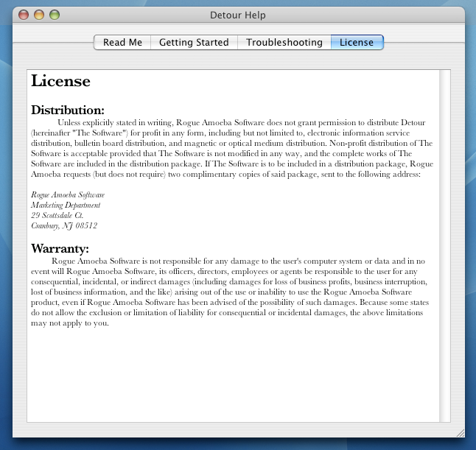Click the 'may not apply to you.' line
Viewport: 476px width, 450px height.
(x=70, y=323)
